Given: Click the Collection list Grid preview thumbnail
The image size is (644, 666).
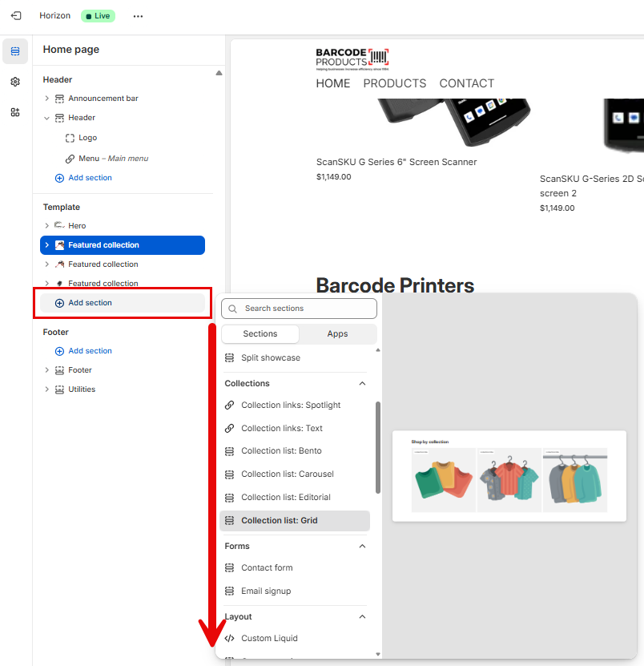Looking at the screenshot, I should [x=509, y=476].
